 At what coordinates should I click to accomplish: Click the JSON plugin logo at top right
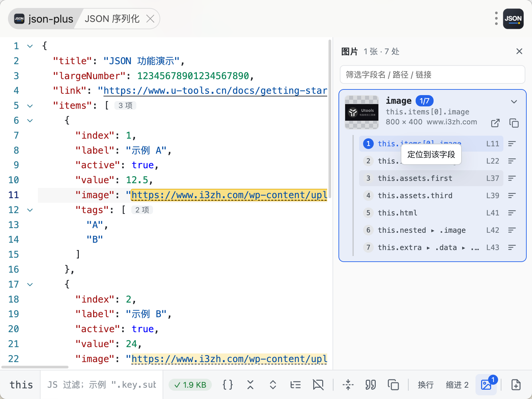513,19
